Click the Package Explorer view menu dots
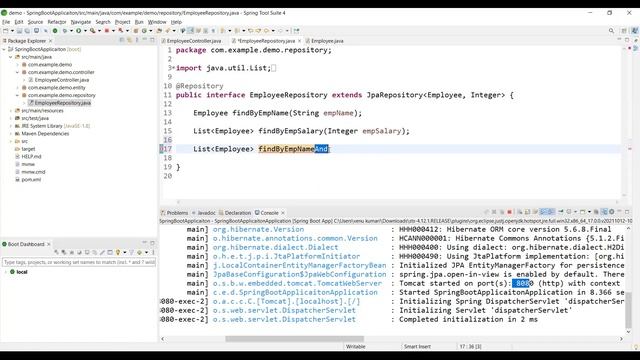The width and height of the screenshot is (640, 360). 137,40
